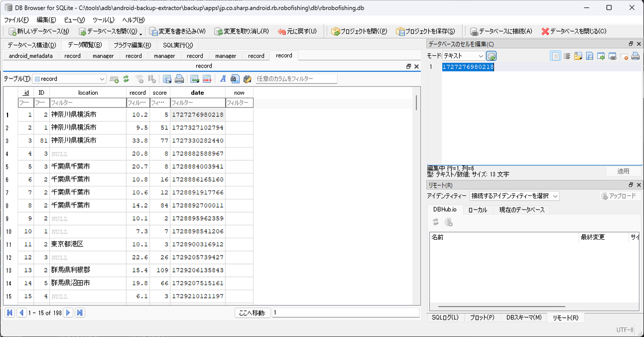Click Attach Database (データベースに接続) button
Screen dimensions: 644x337
click(501, 31)
